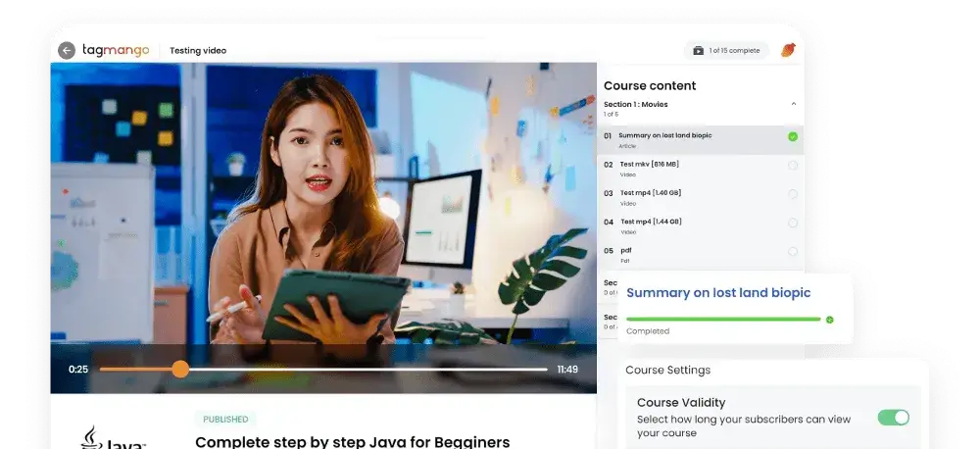Click the Testing video title
980x449 pixels.
click(198, 51)
